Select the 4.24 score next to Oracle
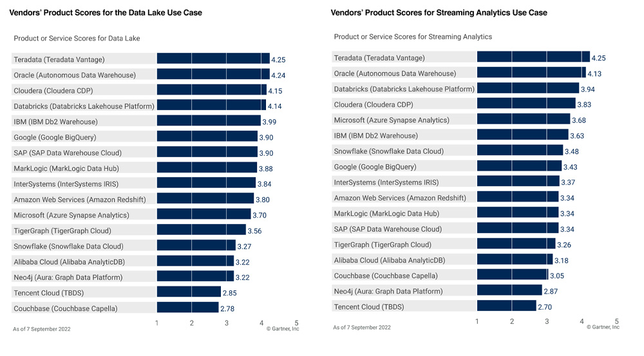This screenshot has width=644, height=356. pos(278,75)
